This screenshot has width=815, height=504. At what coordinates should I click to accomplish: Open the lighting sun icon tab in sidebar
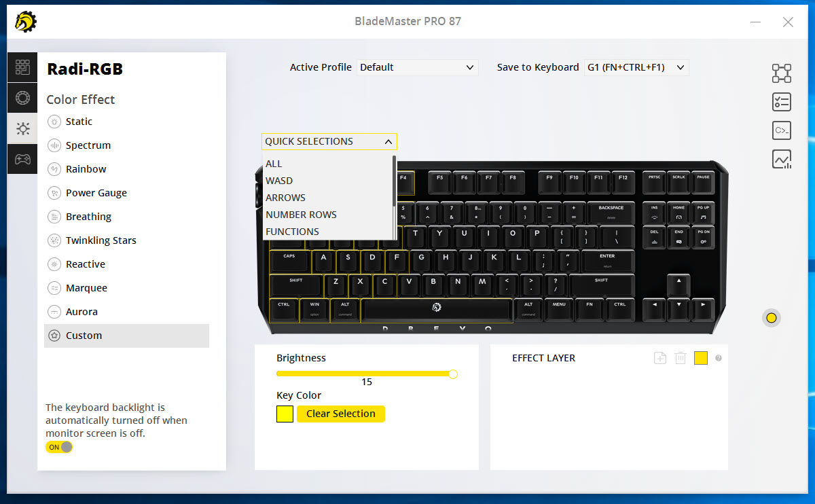click(x=22, y=128)
